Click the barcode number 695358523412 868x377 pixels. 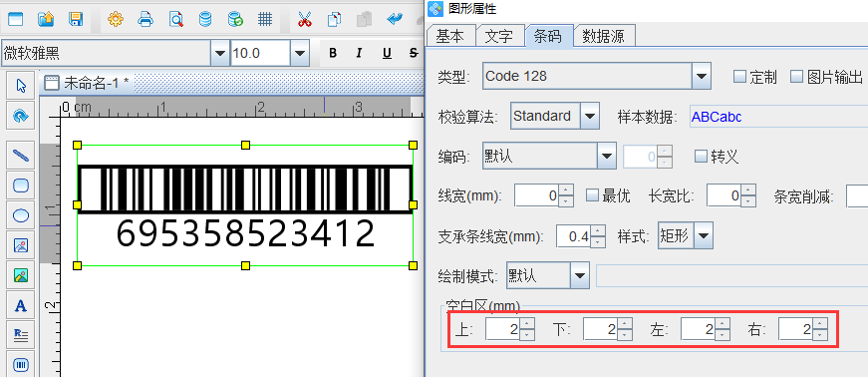pyautogui.click(x=245, y=233)
